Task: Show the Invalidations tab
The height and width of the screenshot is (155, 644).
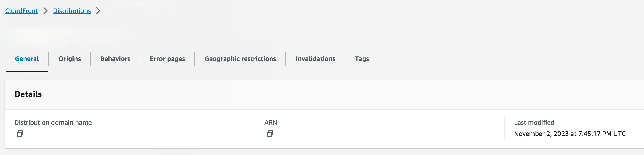Action: (315, 59)
